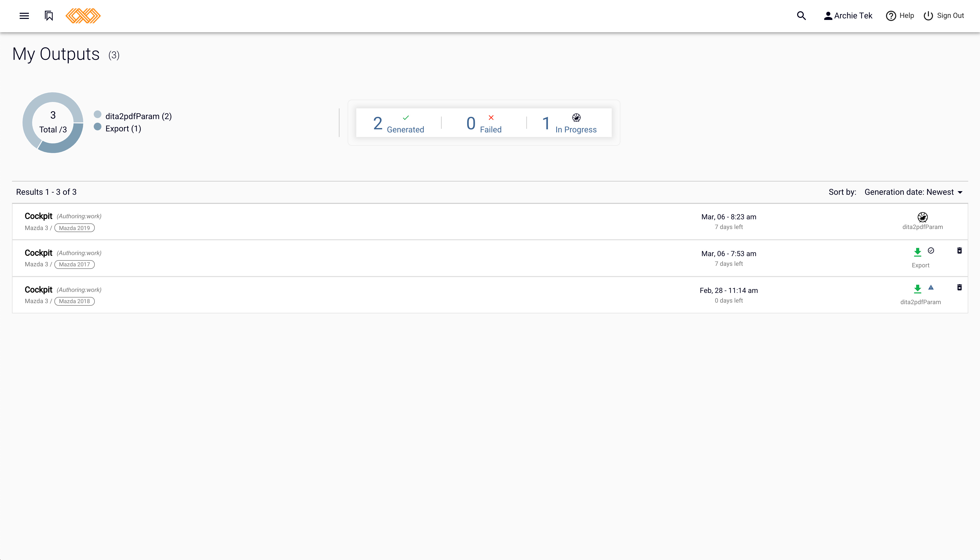Download the dita2pdfParam output for Mazda 2018
Image resolution: width=980 pixels, height=560 pixels.
tap(917, 289)
